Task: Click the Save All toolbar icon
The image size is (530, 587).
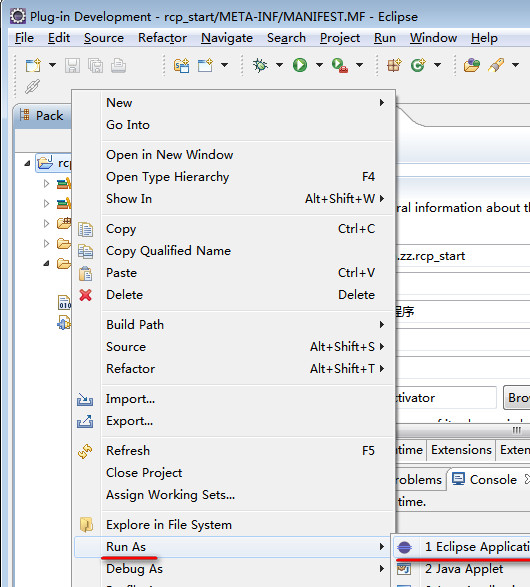Action: [95, 66]
